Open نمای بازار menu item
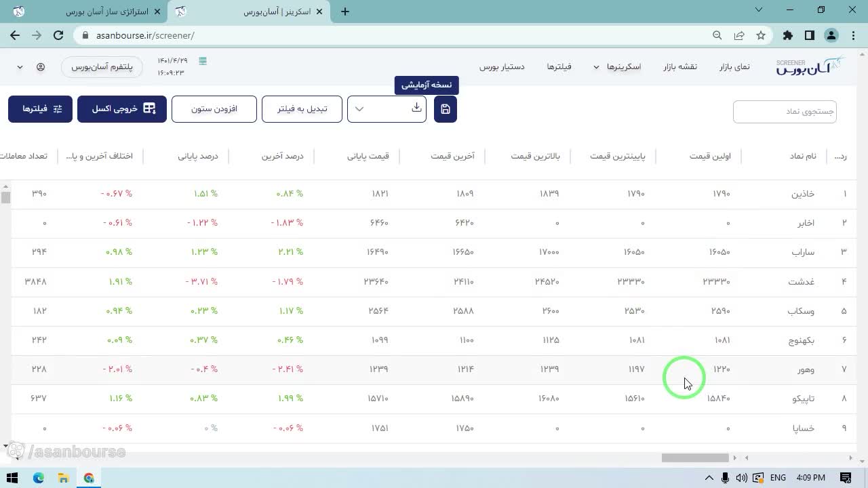868x488 pixels. click(734, 66)
